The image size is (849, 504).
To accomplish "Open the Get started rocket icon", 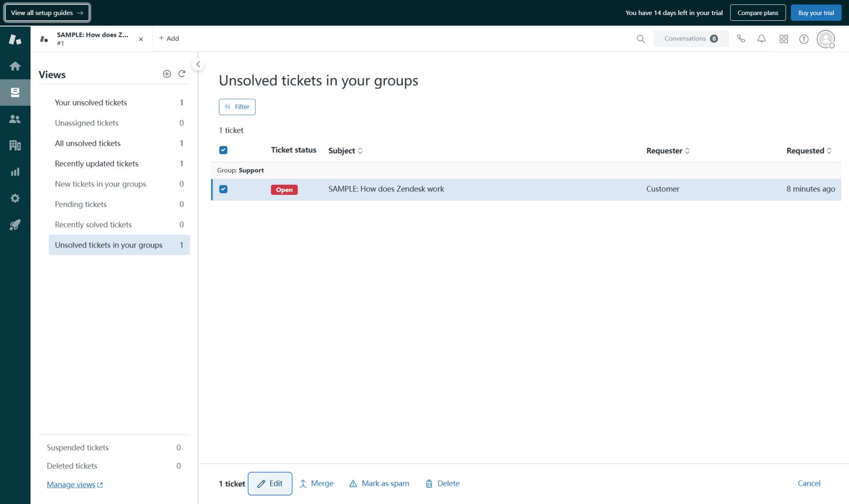I will point(15,225).
